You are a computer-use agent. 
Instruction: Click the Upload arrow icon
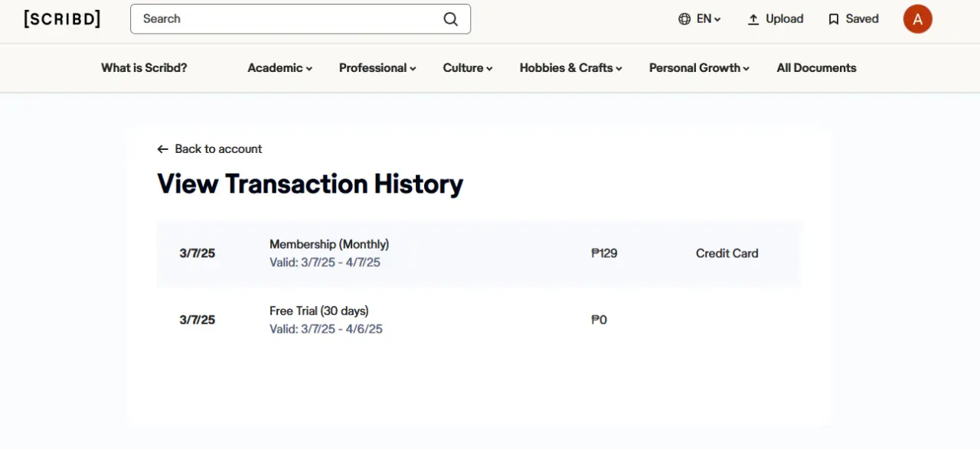click(x=753, y=19)
